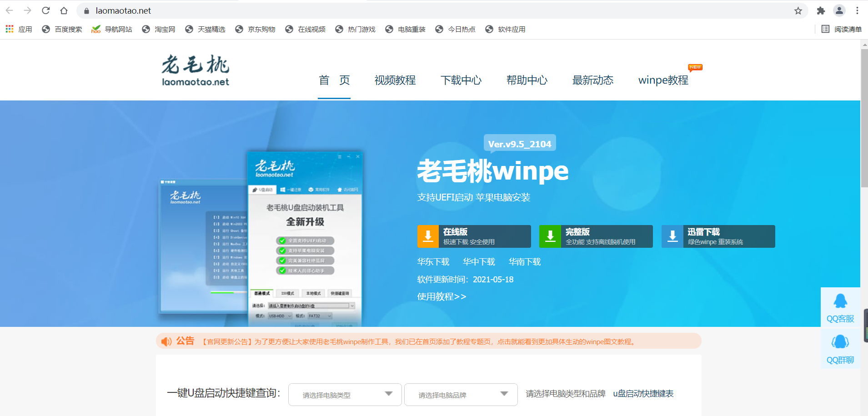Open 导航网站 bookmark

[112, 29]
